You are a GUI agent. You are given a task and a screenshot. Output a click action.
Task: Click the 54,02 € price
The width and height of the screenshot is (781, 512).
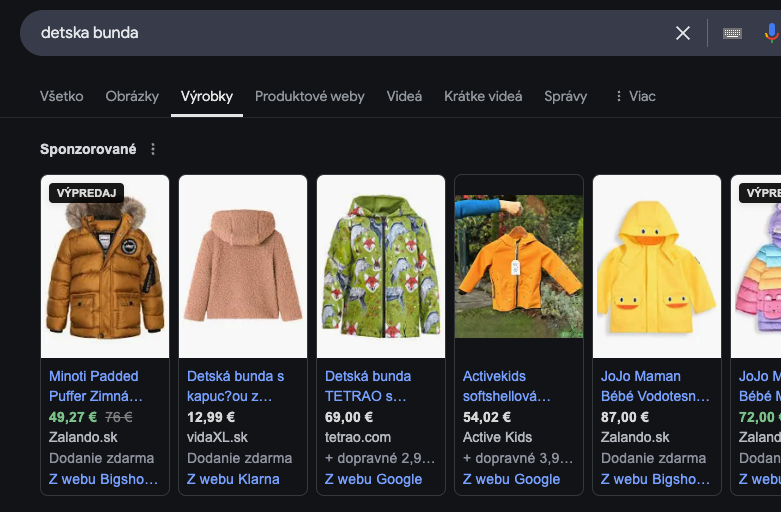pyautogui.click(x=487, y=417)
